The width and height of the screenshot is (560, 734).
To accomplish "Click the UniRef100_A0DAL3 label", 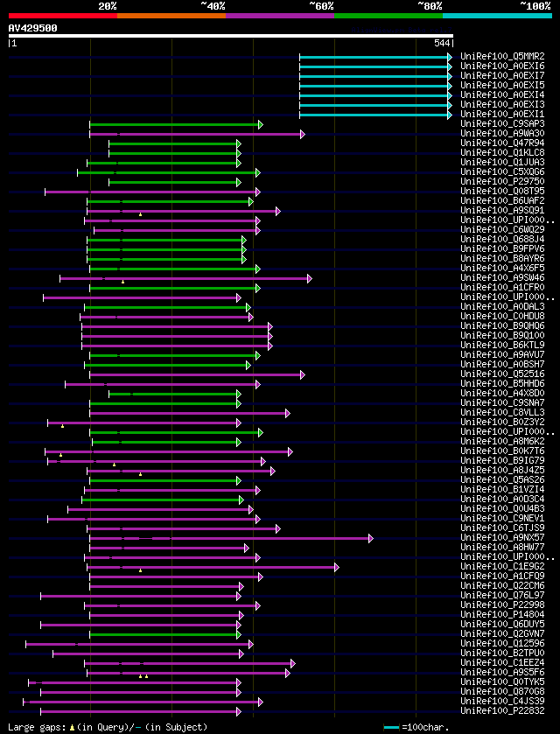I will 502,307.
